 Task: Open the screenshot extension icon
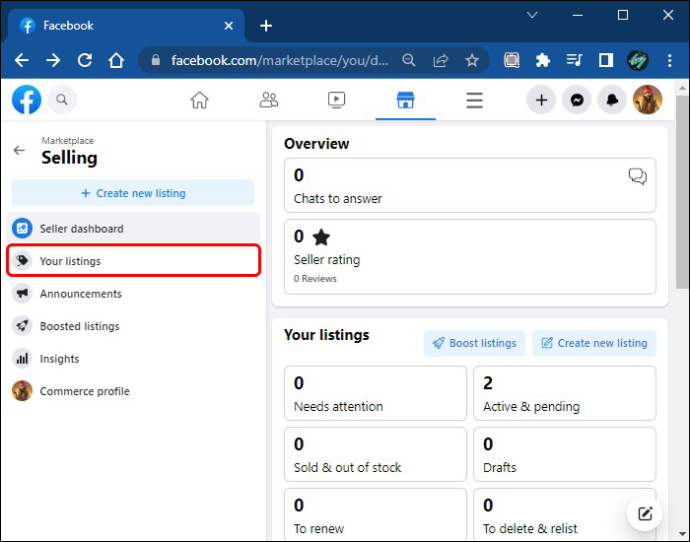pos(511,60)
